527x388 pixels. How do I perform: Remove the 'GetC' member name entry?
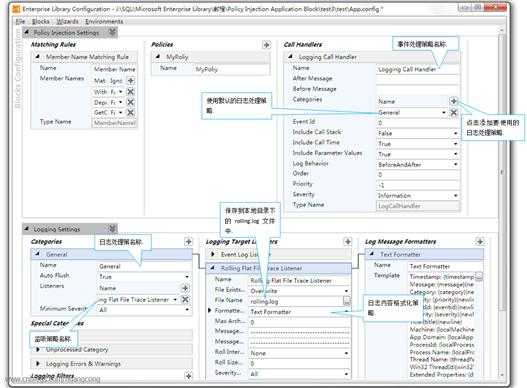(131, 112)
